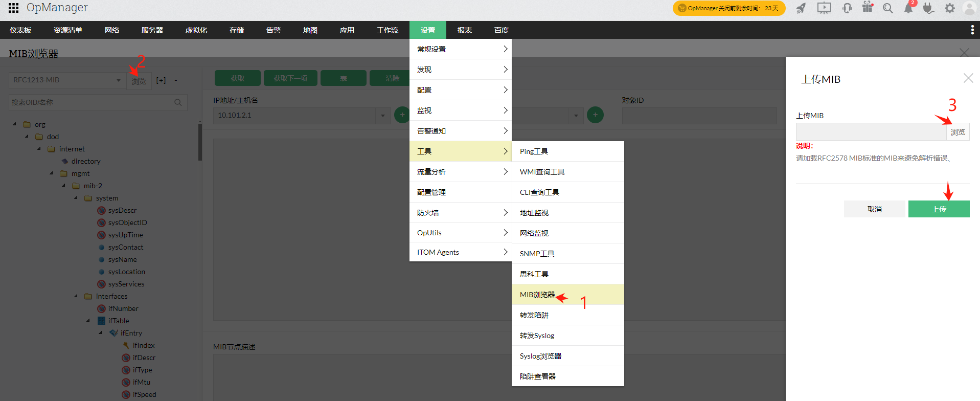Click the search icon in OID search box
Viewport: 980px width, 401px height.
(x=178, y=102)
